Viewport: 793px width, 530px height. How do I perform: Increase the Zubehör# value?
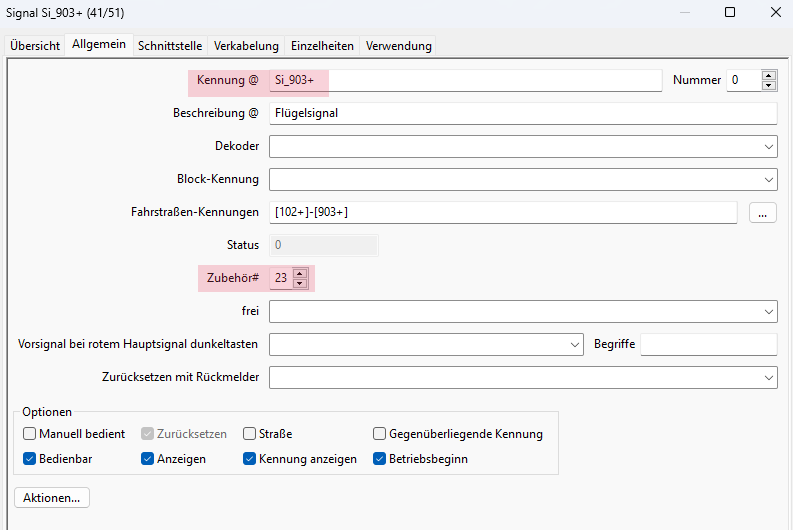click(299, 273)
